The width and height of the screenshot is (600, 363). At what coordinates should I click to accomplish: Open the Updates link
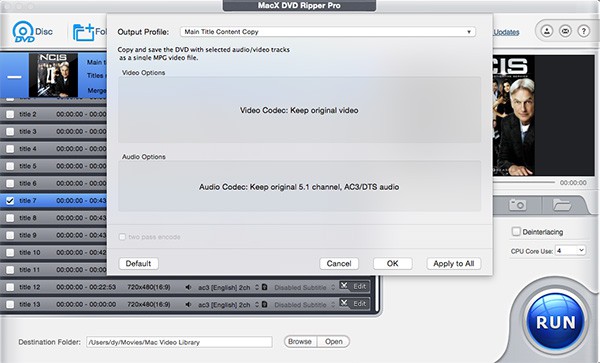coord(506,32)
